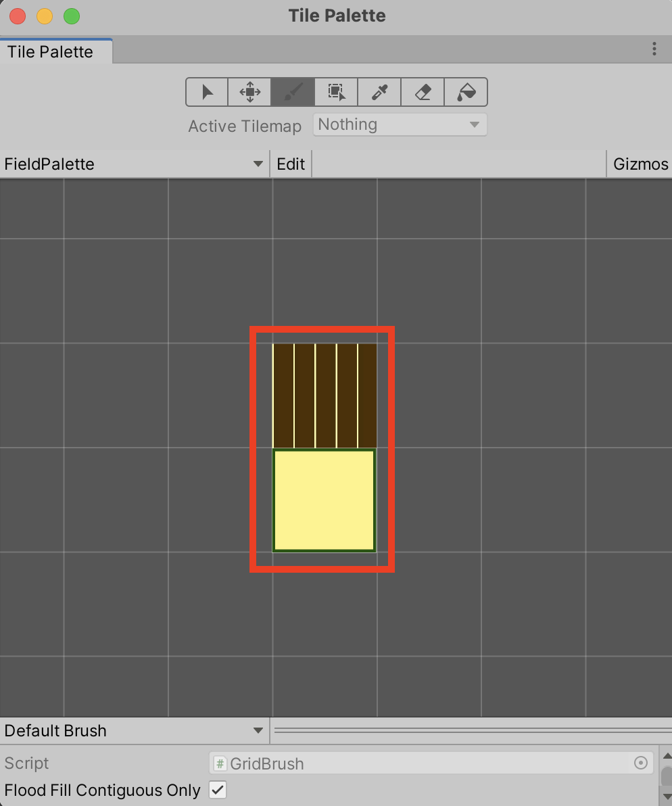
Task: Select the yellow square tile
Action: point(325,500)
